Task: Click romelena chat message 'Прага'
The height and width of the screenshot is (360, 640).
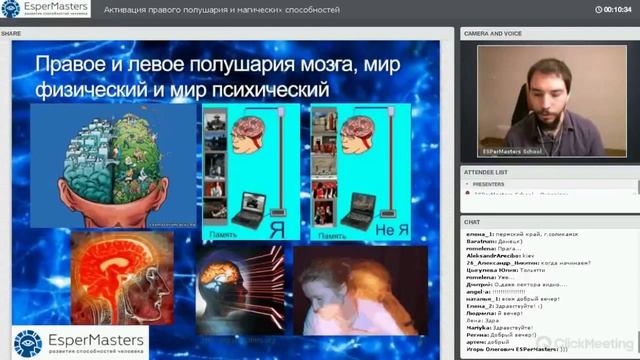Action: click(x=493, y=249)
